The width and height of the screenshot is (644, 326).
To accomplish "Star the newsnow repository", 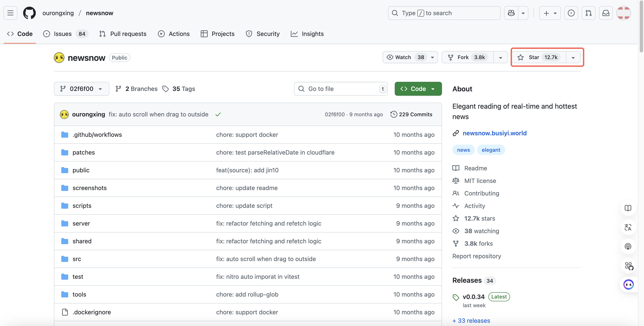I will point(539,57).
